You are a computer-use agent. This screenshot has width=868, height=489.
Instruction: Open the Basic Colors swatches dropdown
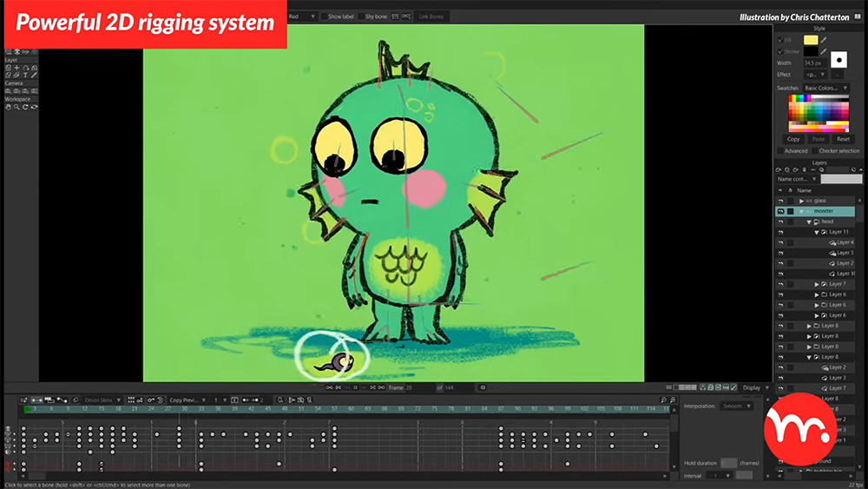826,88
